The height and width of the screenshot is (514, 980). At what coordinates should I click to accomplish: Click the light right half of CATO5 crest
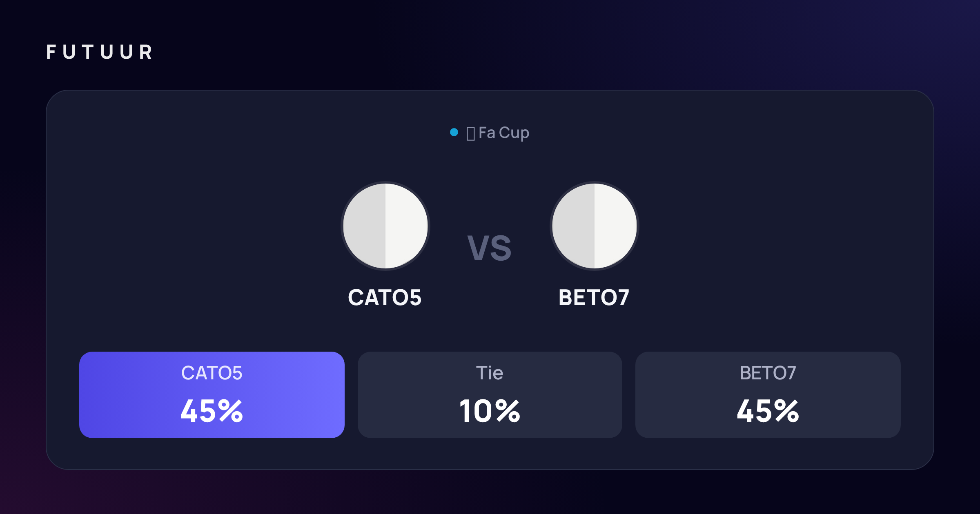(407, 226)
